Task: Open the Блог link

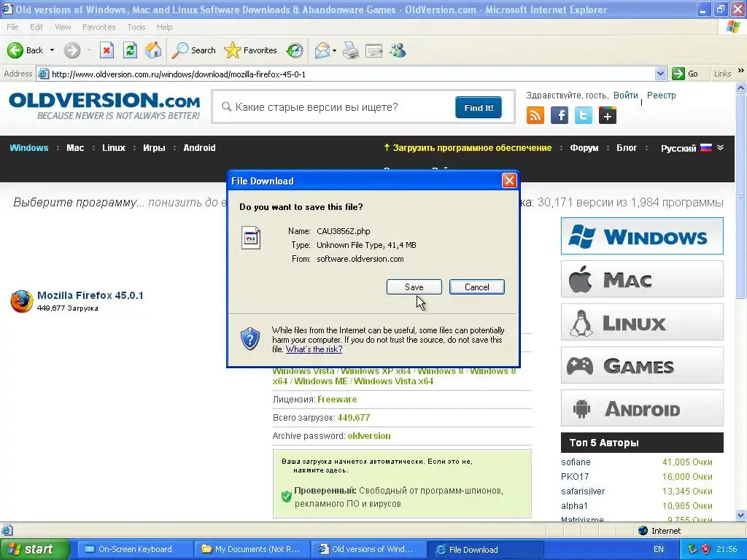Action: click(x=627, y=147)
